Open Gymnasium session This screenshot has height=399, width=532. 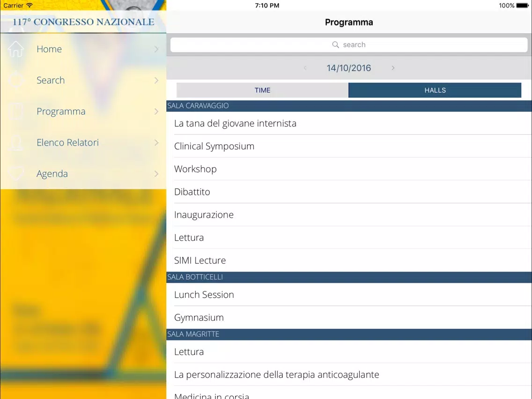coord(349,318)
